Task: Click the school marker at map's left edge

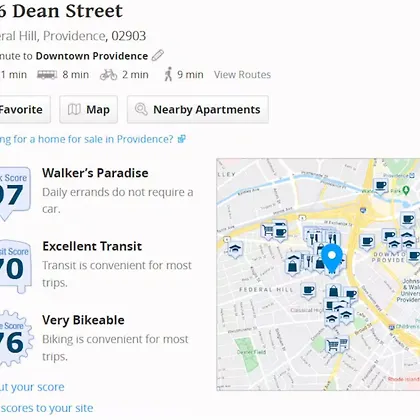Action: pos(235,249)
